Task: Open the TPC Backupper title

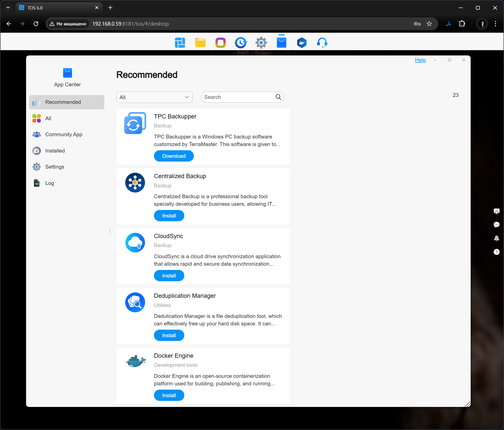Action: (x=175, y=116)
